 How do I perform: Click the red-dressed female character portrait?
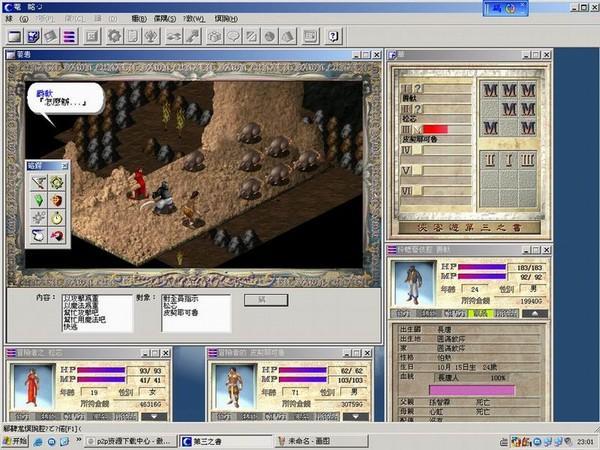click(32, 387)
